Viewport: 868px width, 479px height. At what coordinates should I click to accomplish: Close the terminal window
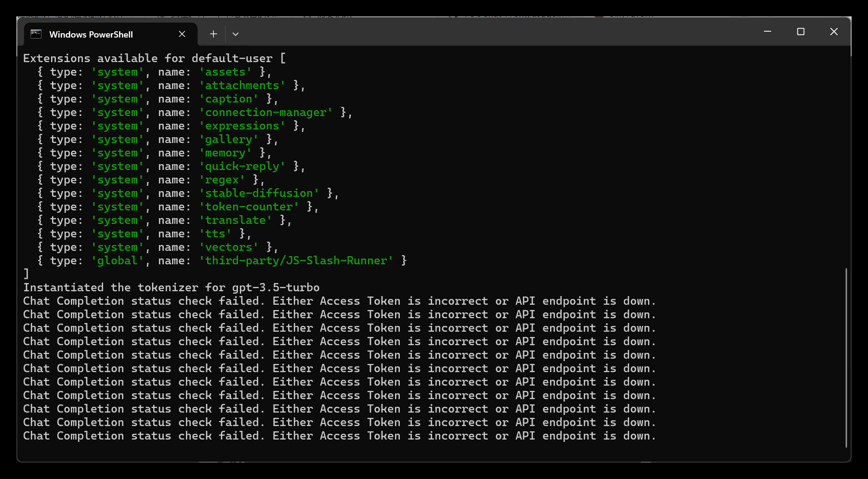834,32
